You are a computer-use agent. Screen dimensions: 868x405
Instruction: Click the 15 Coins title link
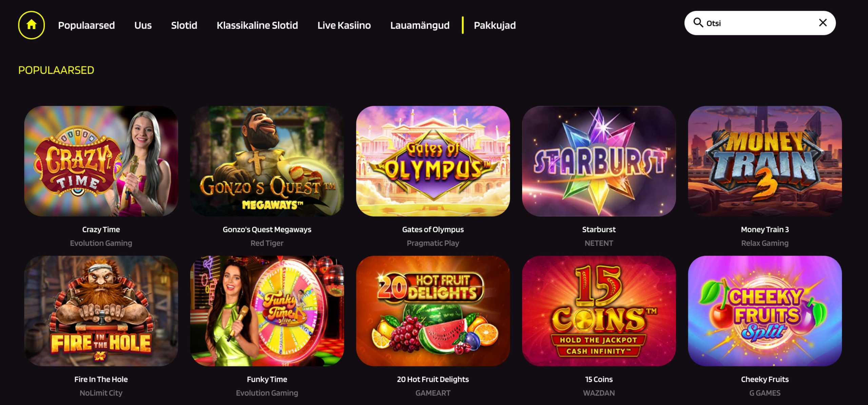point(599,379)
